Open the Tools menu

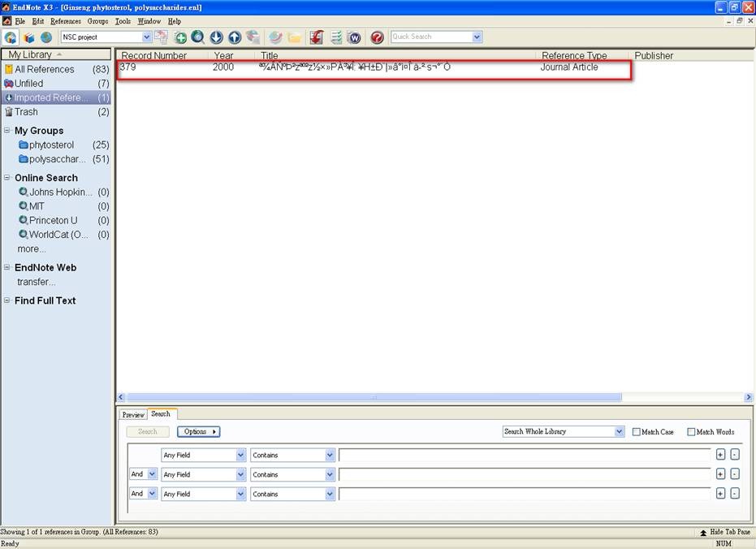click(123, 21)
